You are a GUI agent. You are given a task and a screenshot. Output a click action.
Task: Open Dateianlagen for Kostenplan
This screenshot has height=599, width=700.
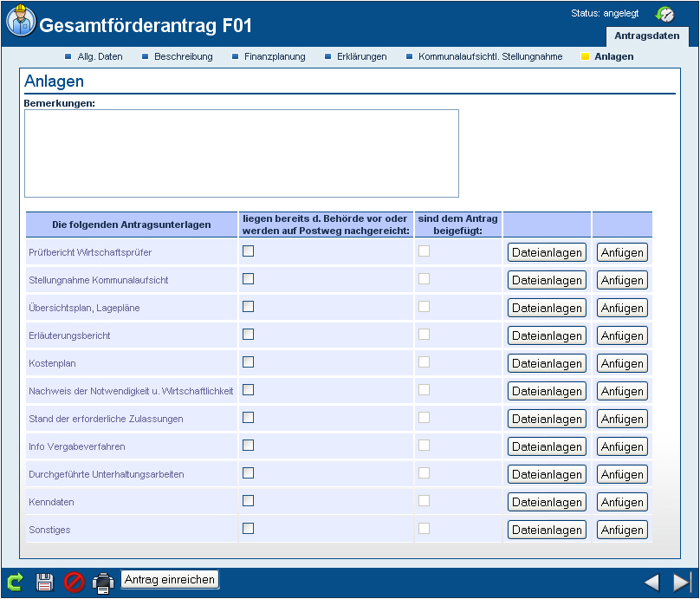547,363
